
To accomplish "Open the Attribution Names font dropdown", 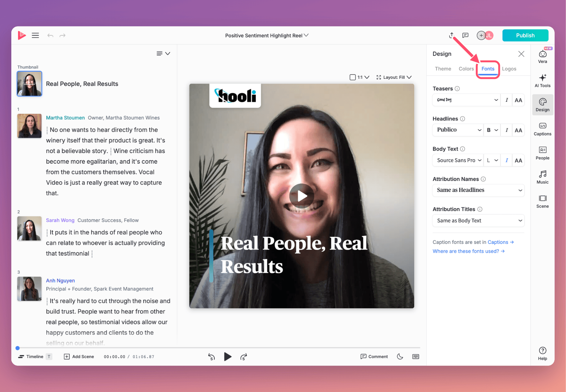I will pos(478,190).
